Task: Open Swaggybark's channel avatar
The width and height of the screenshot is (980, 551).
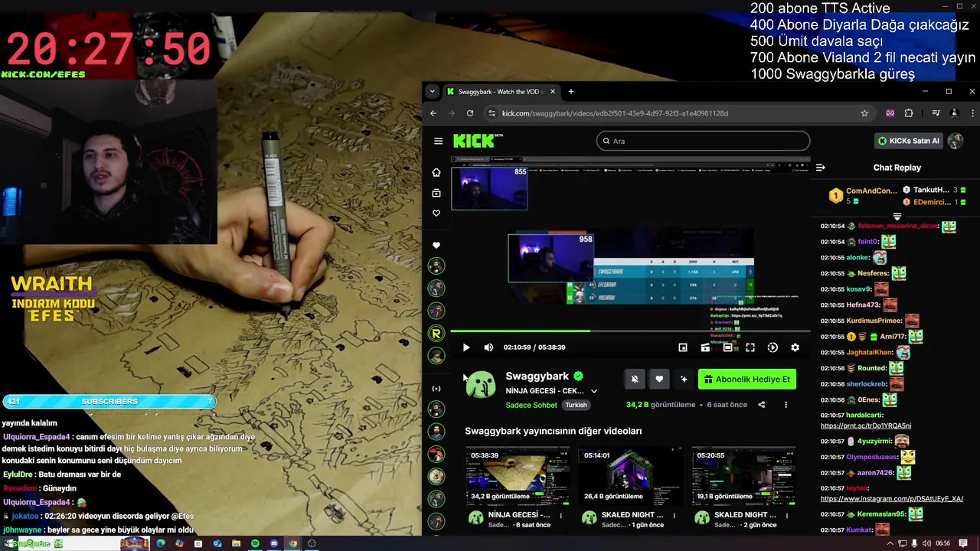Action: click(x=481, y=385)
